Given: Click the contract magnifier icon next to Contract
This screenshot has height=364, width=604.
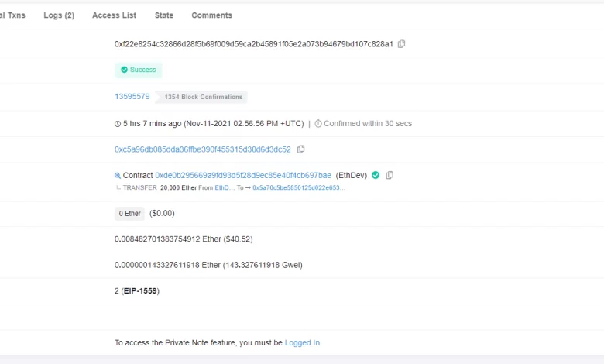Looking at the screenshot, I should point(118,176).
